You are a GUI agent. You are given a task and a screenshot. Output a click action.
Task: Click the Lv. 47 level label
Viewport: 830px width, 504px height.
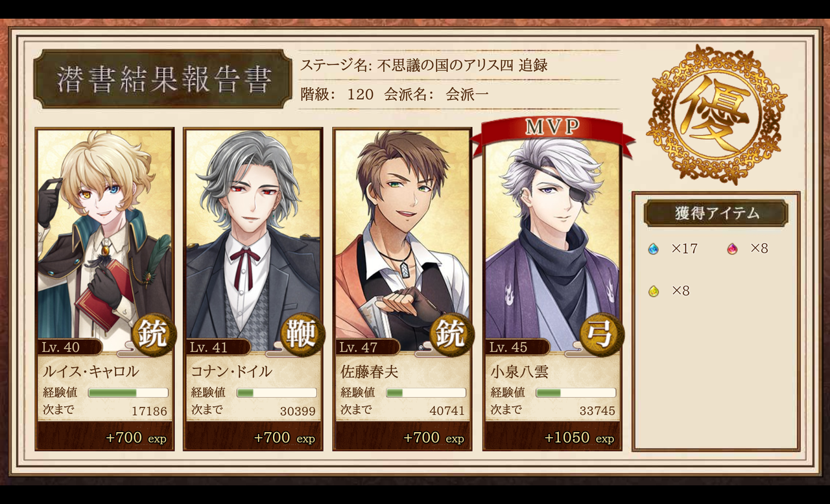(x=358, y=347)
